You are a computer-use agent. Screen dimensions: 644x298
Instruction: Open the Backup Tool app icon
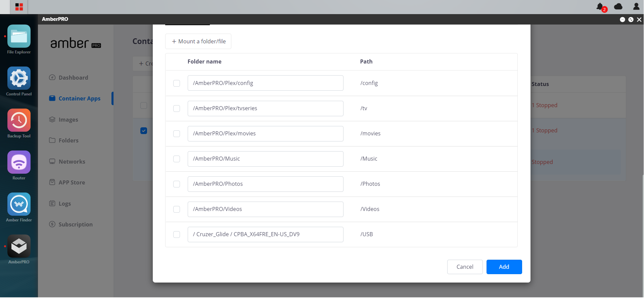click(19, 120)
